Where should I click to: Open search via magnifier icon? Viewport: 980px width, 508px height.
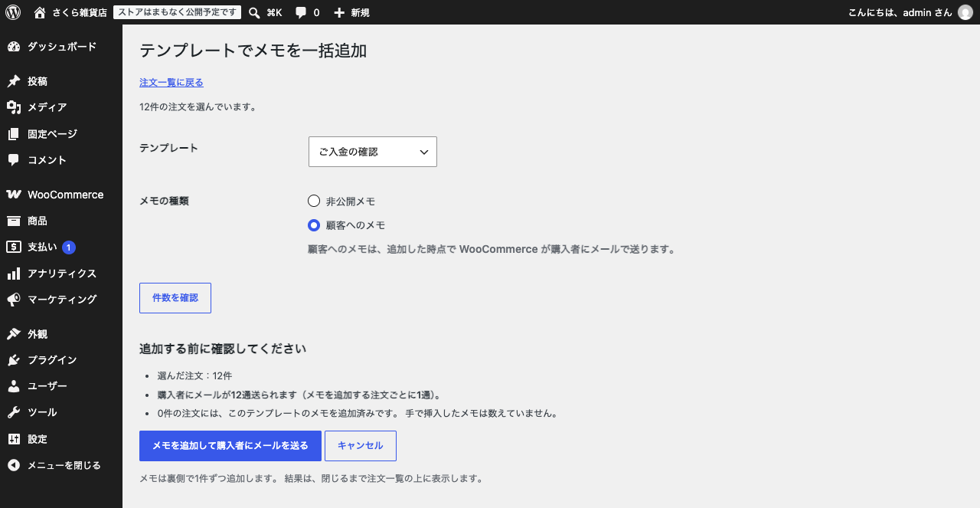tap(255, 12)
